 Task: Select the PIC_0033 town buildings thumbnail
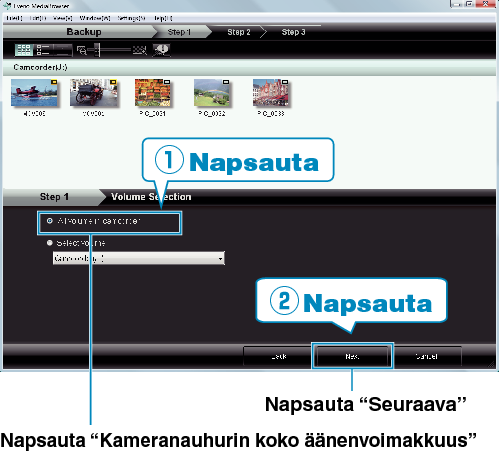(x=271, y=93)
